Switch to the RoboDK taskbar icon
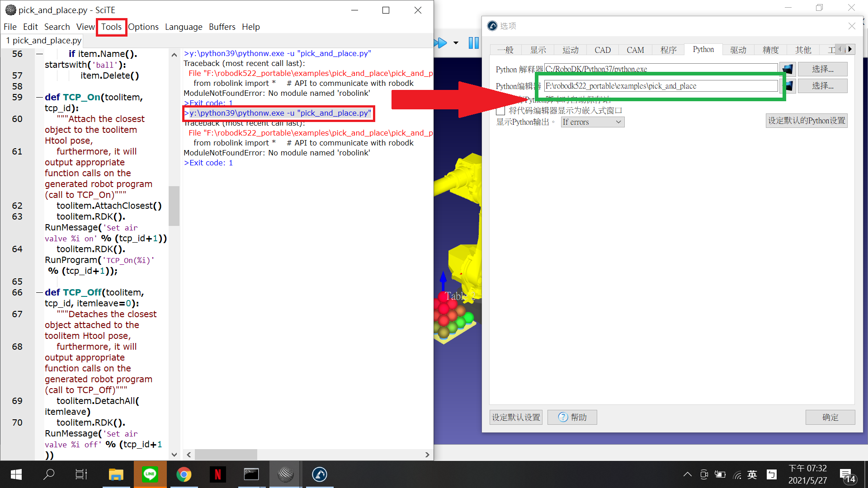 coord(319,474)
